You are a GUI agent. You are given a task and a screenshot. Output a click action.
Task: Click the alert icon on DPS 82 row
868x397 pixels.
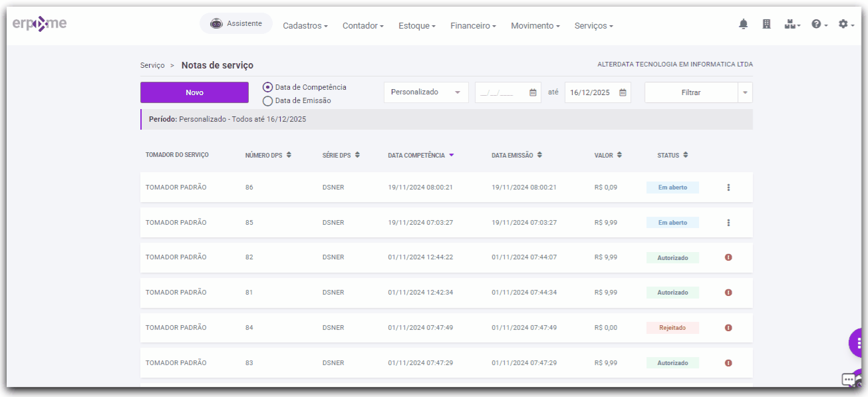[x=728, y=257]
